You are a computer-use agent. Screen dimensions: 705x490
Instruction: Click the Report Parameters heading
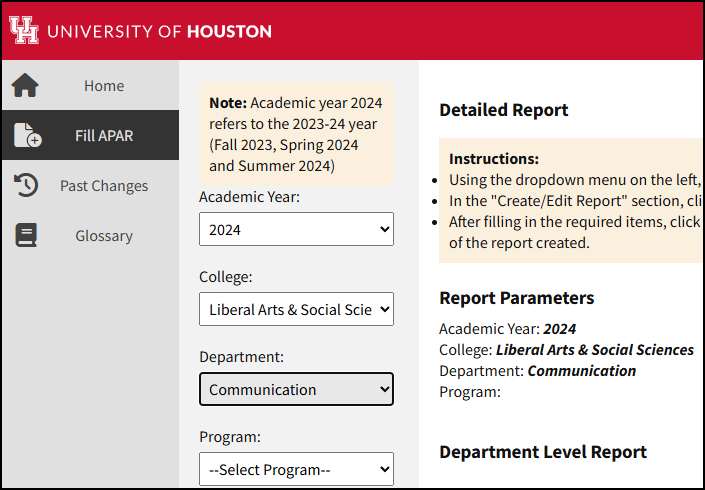[516, 298]
